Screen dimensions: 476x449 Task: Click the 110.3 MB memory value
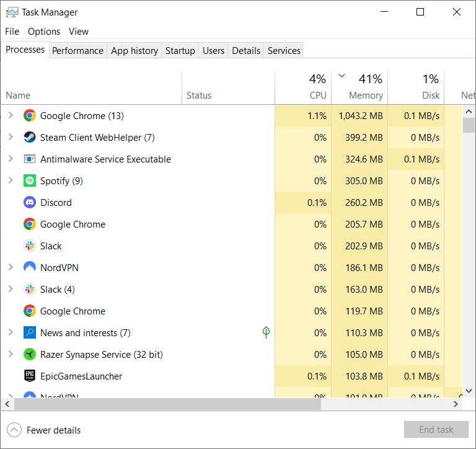point(364,333)
